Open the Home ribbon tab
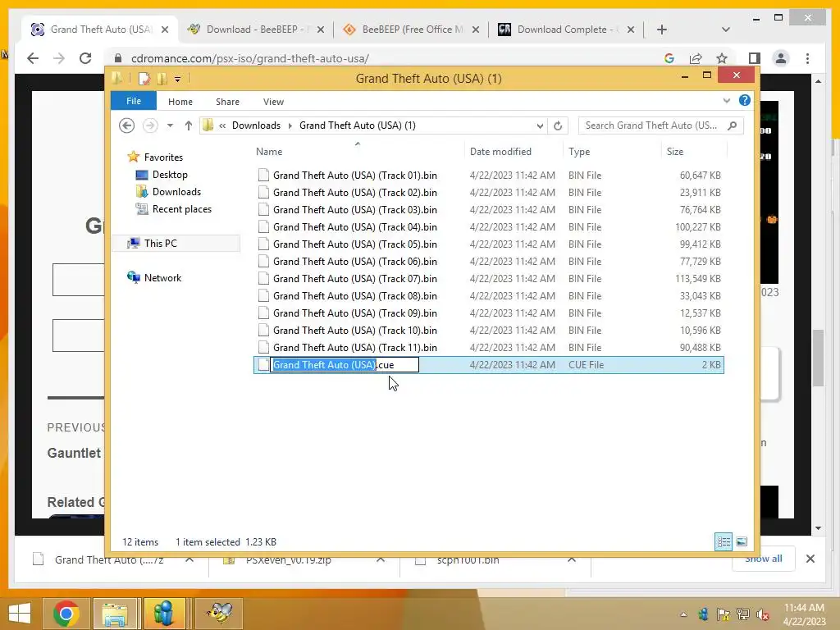Image resolution: width=840 pixels, height=630 pixels. coord(180,101)
